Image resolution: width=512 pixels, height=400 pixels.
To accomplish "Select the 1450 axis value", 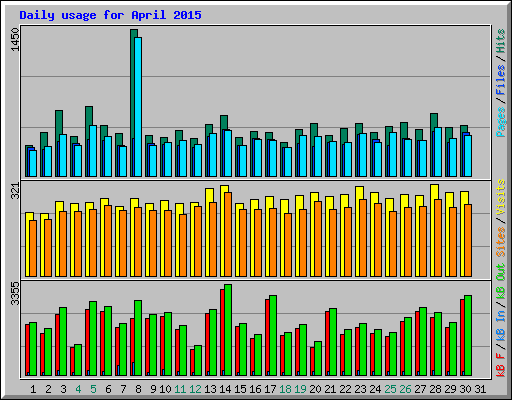I will coord(15,40).
